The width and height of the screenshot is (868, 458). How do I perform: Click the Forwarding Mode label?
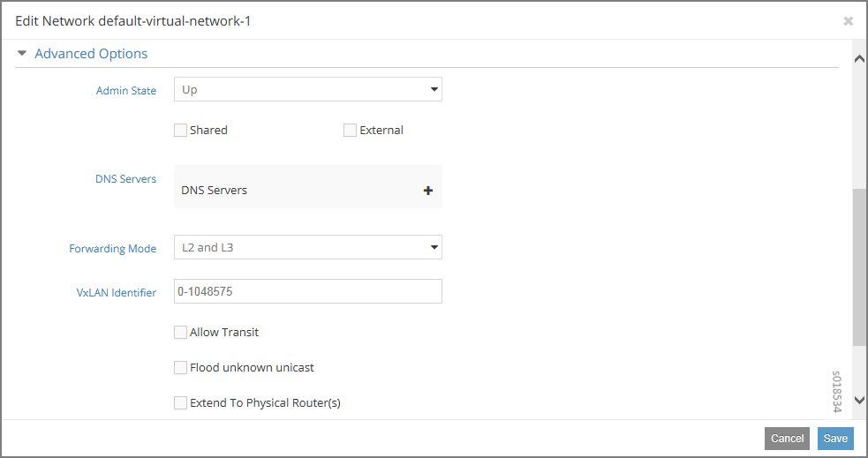112,249
